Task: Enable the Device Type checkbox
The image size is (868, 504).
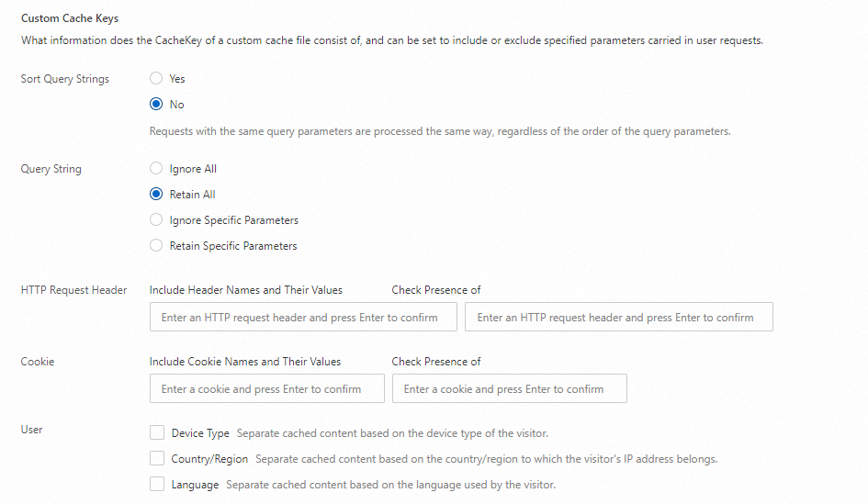Action: [157, 432]
